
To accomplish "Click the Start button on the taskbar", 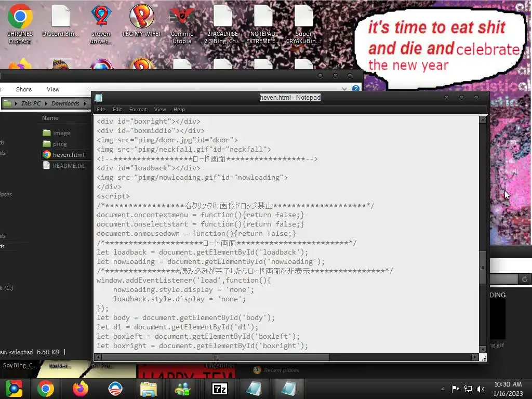I will 14,389.
